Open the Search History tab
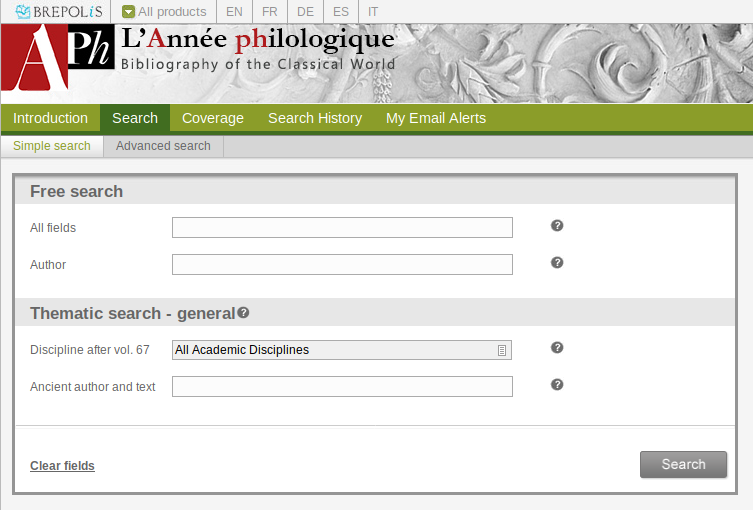This screenshot has width=753, height=510. tap(315, 118)
